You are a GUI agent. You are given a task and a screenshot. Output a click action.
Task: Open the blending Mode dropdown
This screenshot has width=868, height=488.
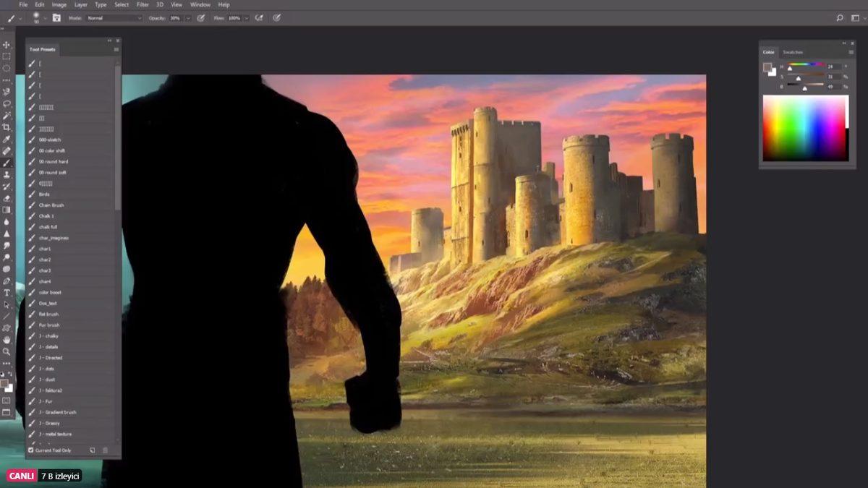(114, 18)
